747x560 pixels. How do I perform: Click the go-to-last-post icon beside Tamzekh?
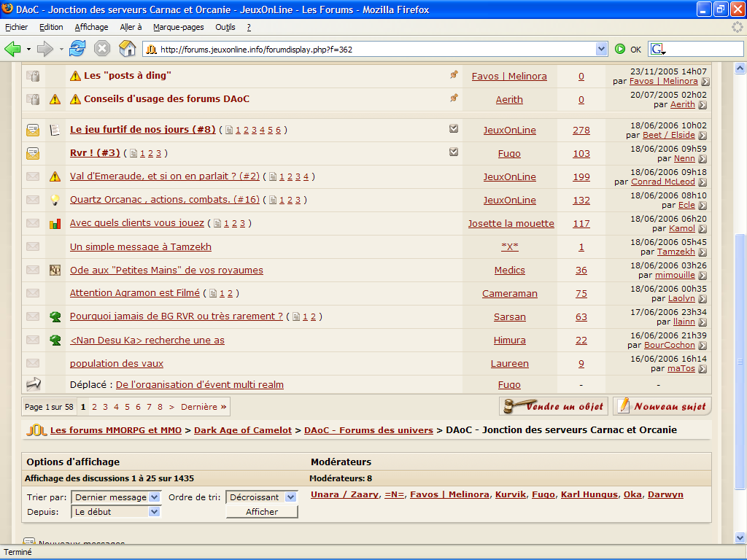(x=703, y=252)
